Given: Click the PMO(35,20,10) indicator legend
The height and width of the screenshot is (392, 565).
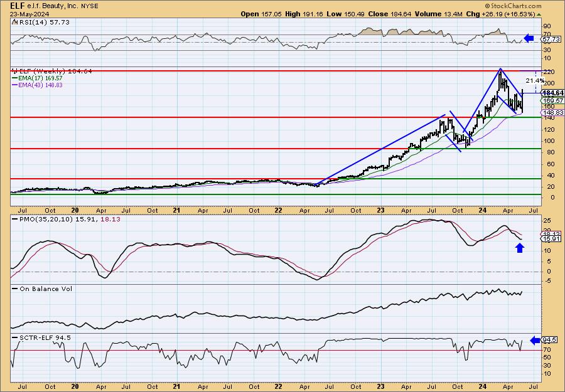Looking at the screenshot, I should pyautogui.click(x=66, y=219).
